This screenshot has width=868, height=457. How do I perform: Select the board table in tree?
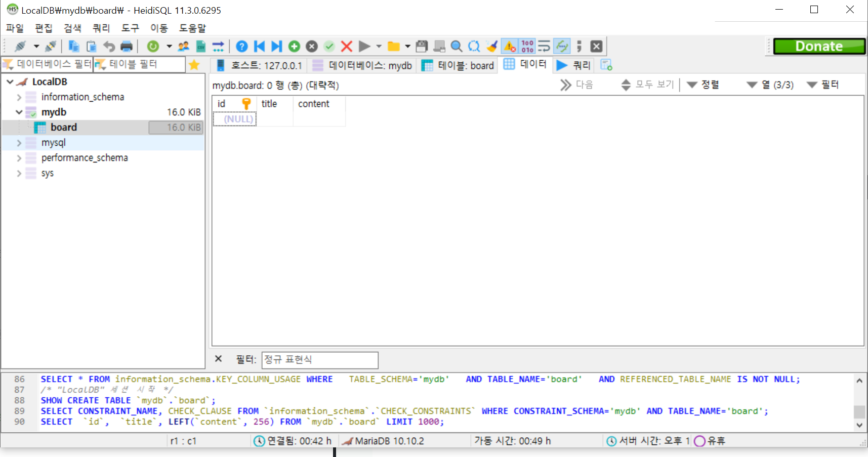click(64, 127)
